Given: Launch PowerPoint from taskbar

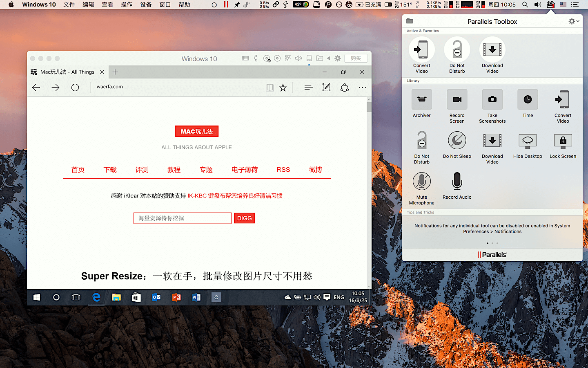Looking at the screenshot, I should coord(176,297).
